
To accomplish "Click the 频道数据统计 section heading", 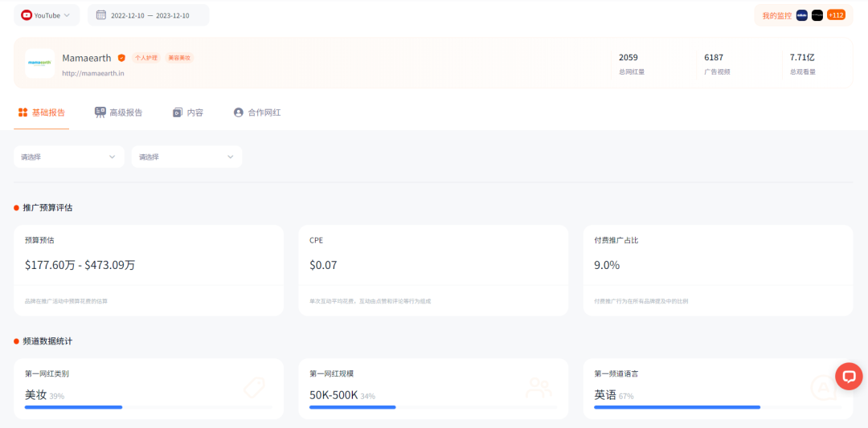I will pyautogui.click(x=47, y=341).
